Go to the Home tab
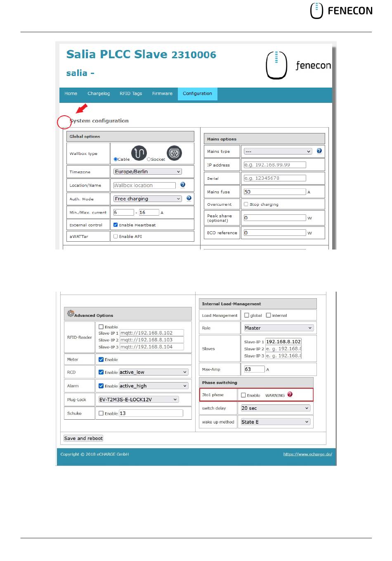This screenshot has height=561, width=392. (71, 94)
